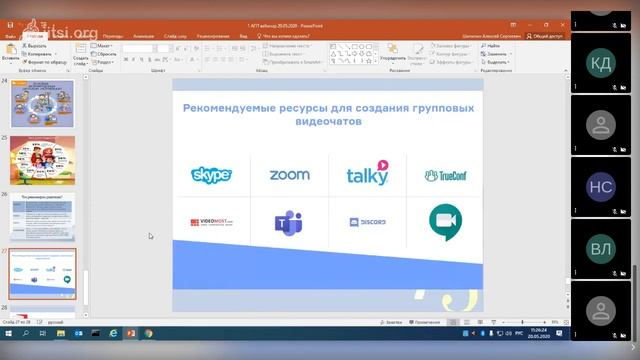Viewport: 640px width, 360px height.
Task: Select slide 25 thumbnail
Action: 42,160
